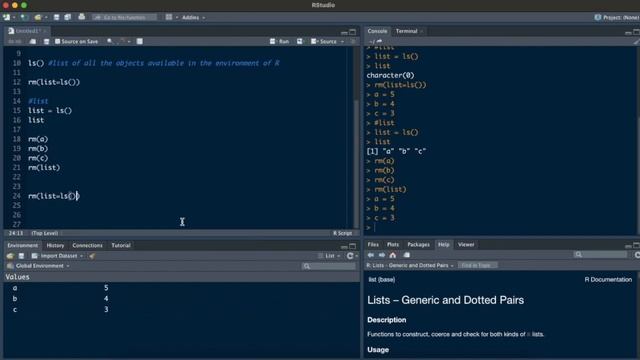Viewport: 640px width, 360px height.
Task: Go back in Help pane history
Action: (371, 255)
